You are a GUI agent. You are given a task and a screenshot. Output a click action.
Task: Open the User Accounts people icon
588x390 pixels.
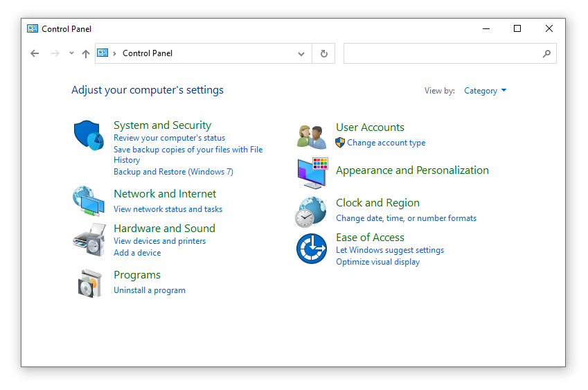point(311,137)
